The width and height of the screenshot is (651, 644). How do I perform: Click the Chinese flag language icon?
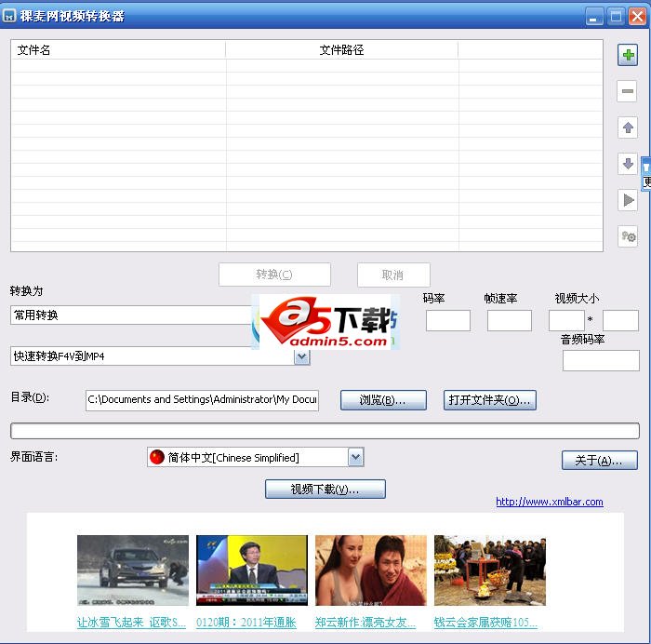pyautogui.click(x=157, y=457)
